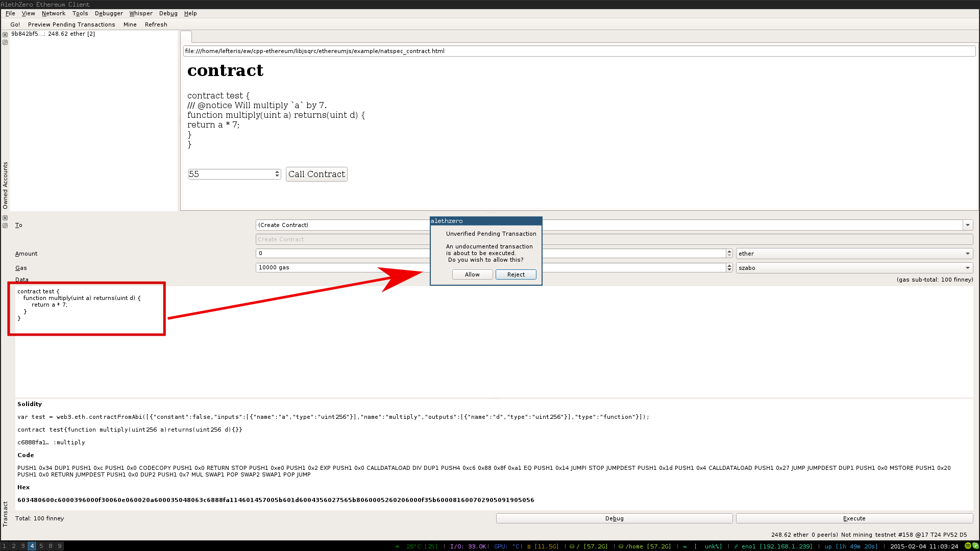Click the gas sub-total 100 finney label
This screenshot has height=551, width=980.
[x=935, y=280]
